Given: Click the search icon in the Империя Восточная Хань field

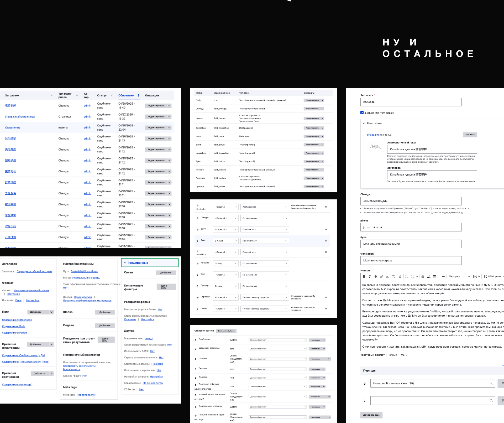Looking at the screenshot, I should coord(491,383).
